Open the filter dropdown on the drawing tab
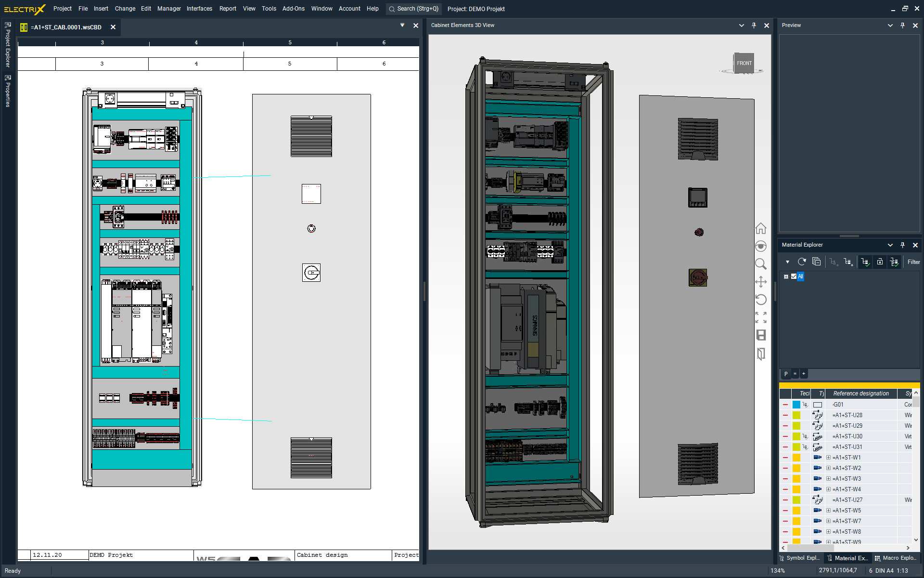The image size is (924, 578). point(402,25)
